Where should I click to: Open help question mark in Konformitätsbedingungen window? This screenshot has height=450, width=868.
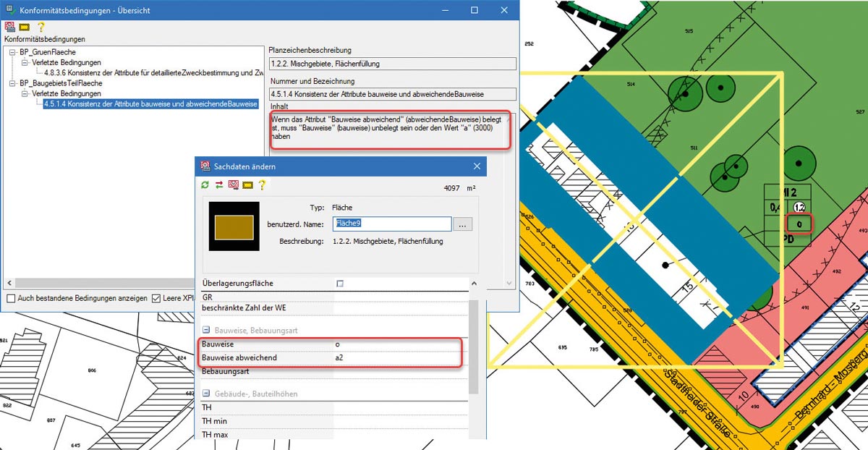[41, 27]
